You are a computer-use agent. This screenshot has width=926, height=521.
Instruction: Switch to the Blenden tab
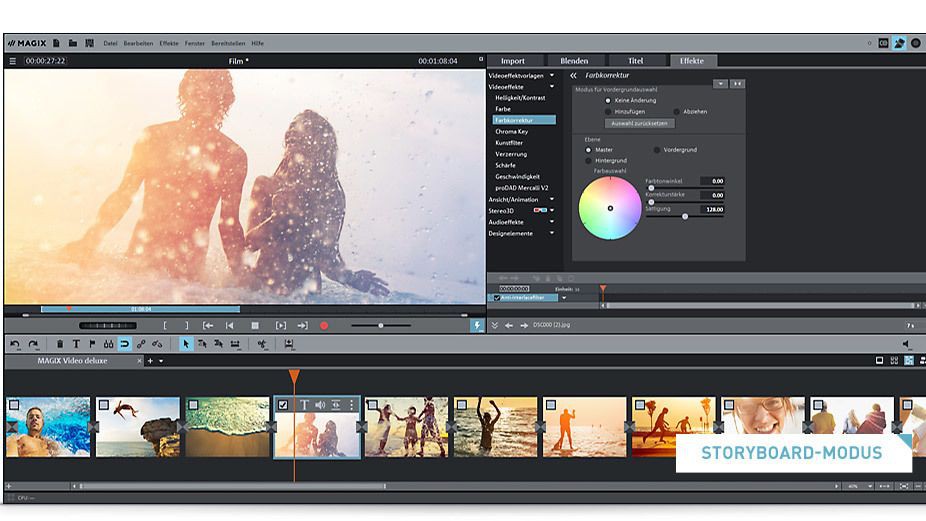pyautogui.click(x=574, y=61)
